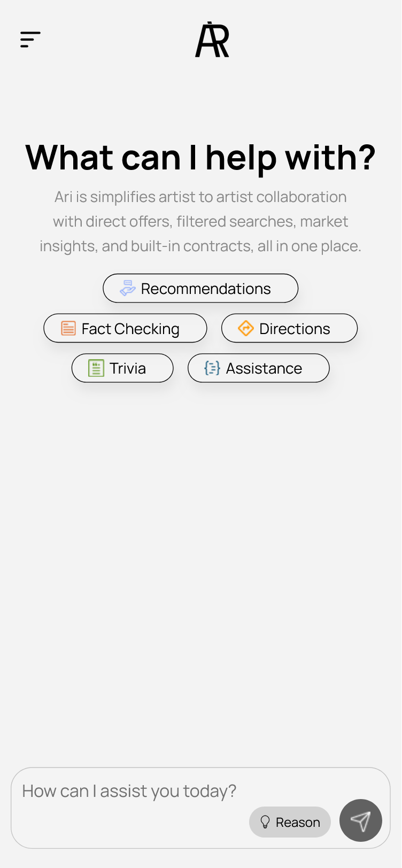
Task: Open the hamburger menu icon
Action: click(30, 40)
